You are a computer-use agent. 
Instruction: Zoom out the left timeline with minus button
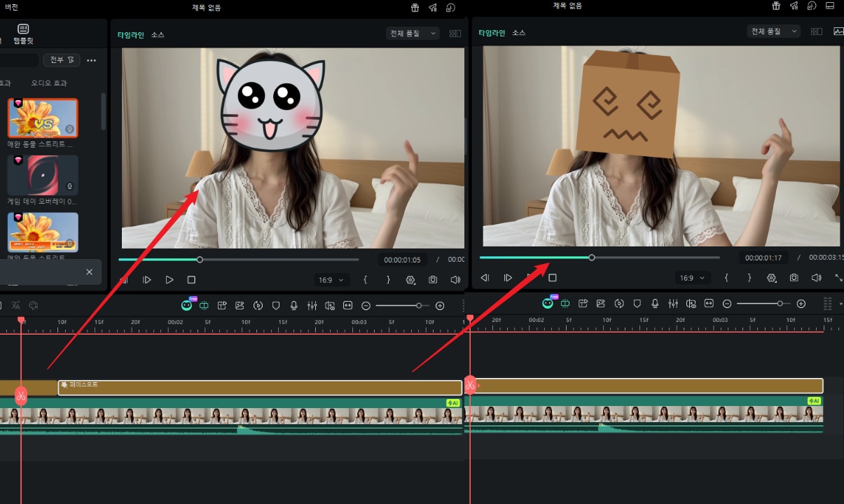(x=366, y=306)
